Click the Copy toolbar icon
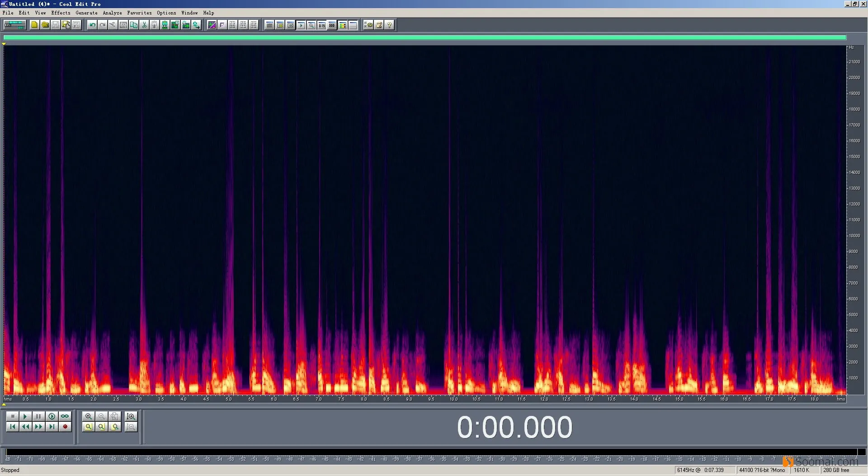This screenshot has width=868, height=476. tap(134, 25)
